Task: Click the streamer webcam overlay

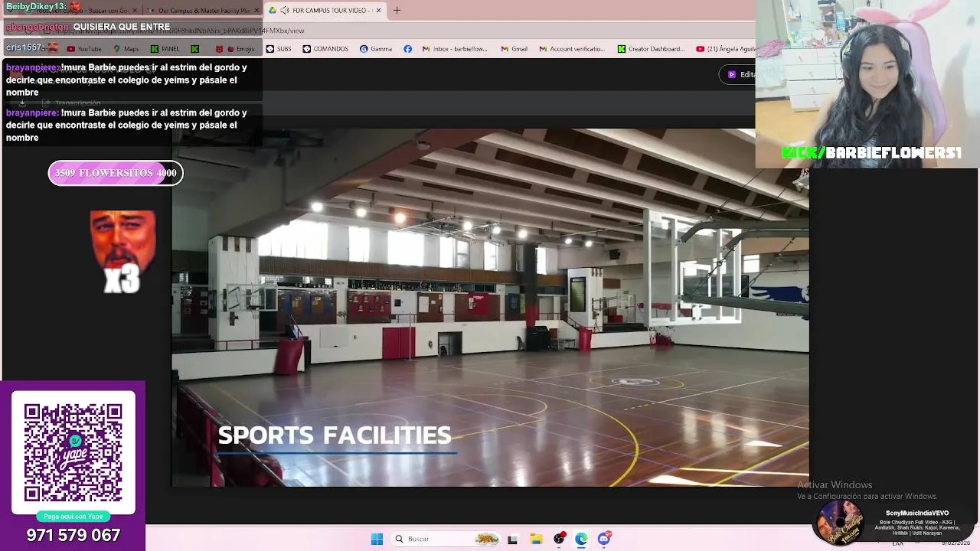Action: [x=867, y=84]
